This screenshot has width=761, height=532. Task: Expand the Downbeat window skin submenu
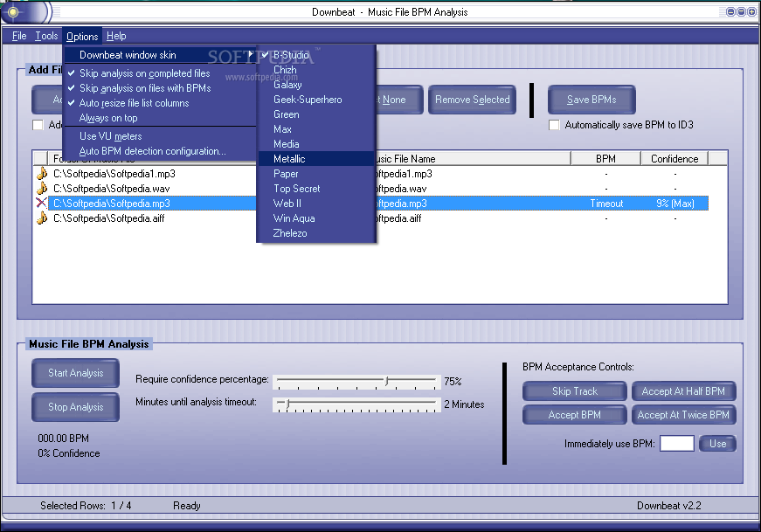click(160, 55)
